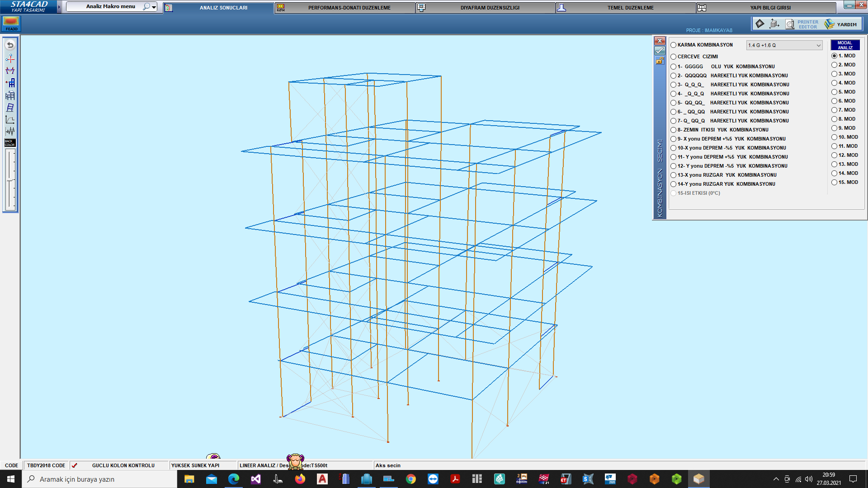This screenshot has width=868, height=488.
Task: Click the moment diagram icon in left toolbar
Action: point(10,70)
